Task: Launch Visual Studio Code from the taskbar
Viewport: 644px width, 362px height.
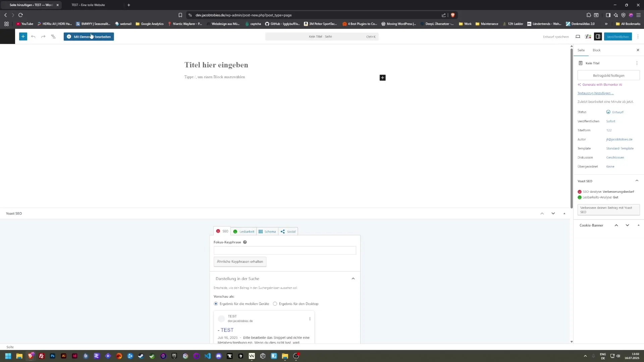Action: coord(208,356)
